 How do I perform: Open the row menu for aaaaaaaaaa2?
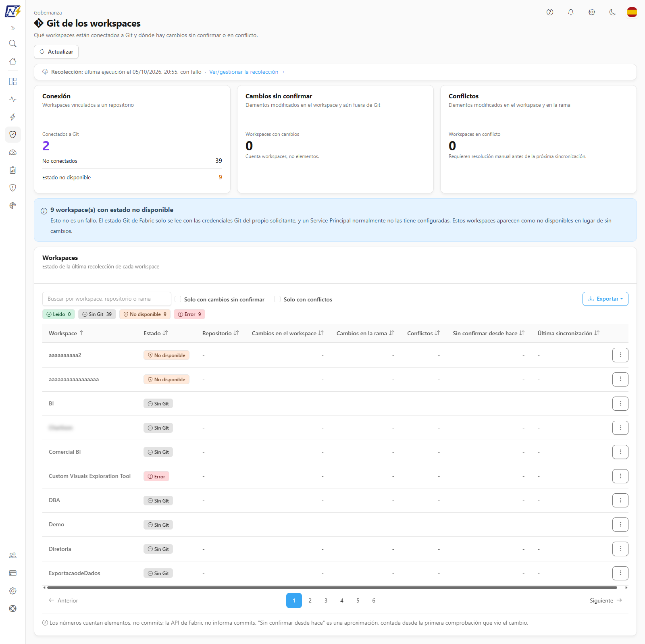point(620,355)
